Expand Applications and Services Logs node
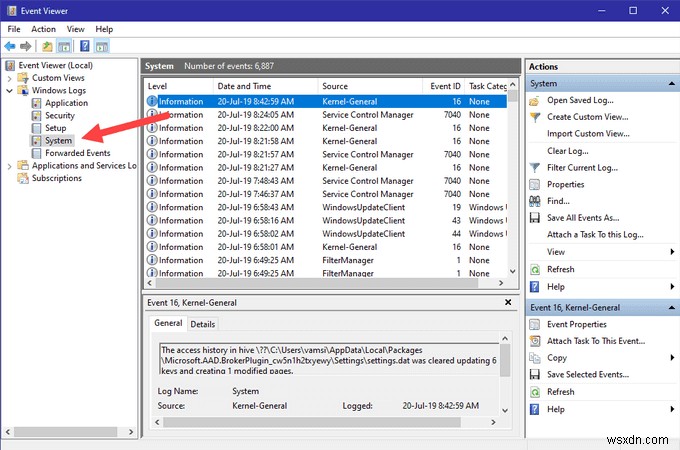 10,166
